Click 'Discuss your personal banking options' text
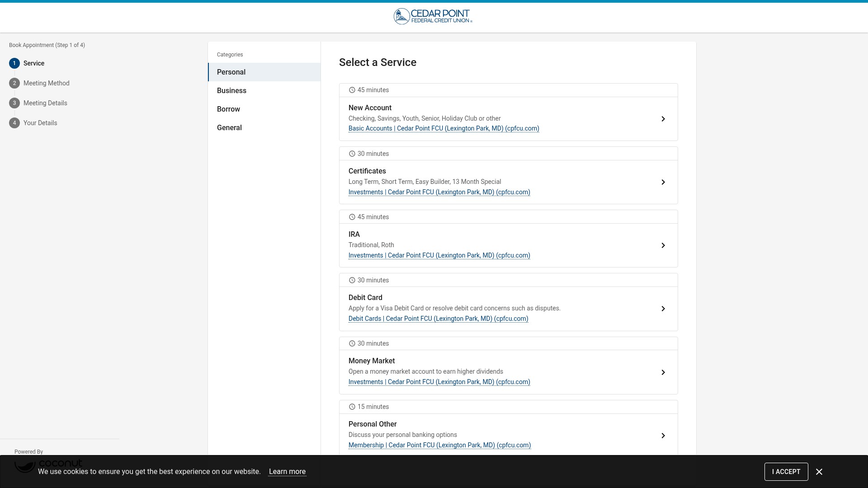Viewport: 868px width, 488px height. pos(402,435)
